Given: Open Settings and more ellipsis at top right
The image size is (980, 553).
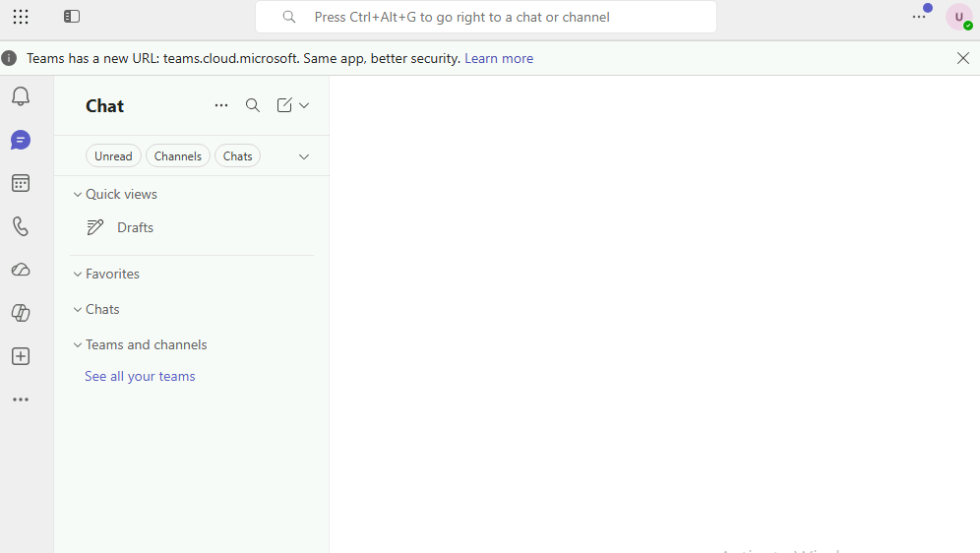Looking at the screenshot, I should coord(919,17).
